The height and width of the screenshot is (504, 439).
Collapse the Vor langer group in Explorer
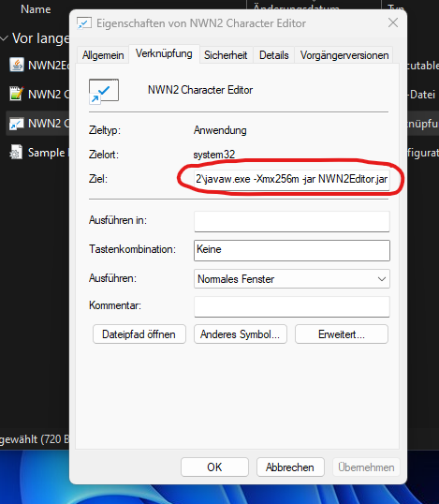pyautogui.click(x=5, y=38)
